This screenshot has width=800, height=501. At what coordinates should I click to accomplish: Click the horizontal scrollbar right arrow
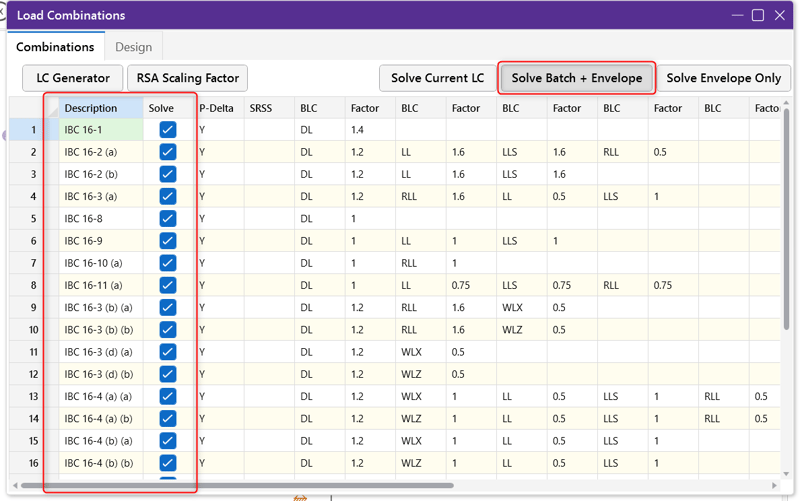click(x=774, y=486)
